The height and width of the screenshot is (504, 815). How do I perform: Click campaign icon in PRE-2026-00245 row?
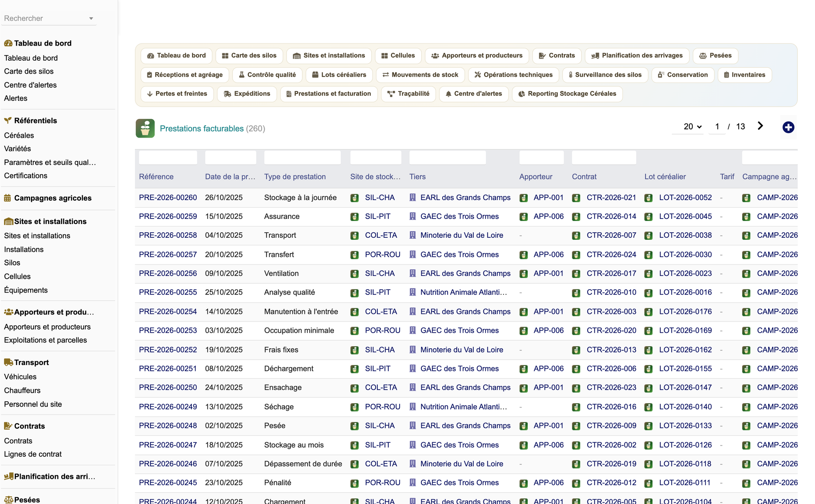click(746, 483)
